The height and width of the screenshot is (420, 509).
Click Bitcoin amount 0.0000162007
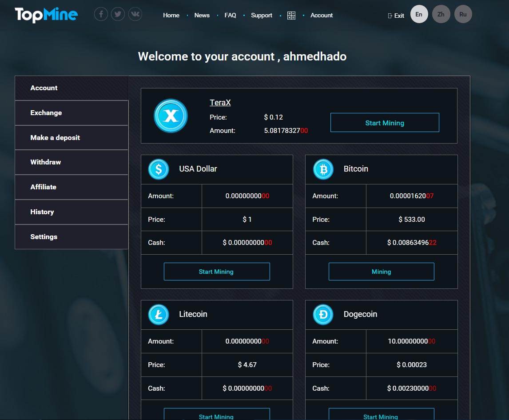coord(412,196)
